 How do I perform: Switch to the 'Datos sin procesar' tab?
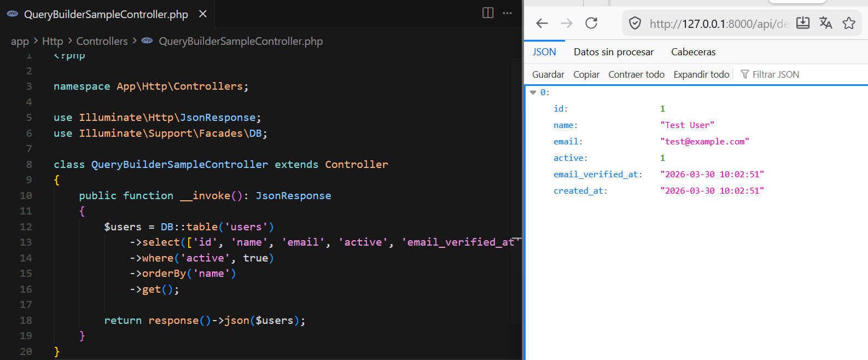[x=614, y=52]
